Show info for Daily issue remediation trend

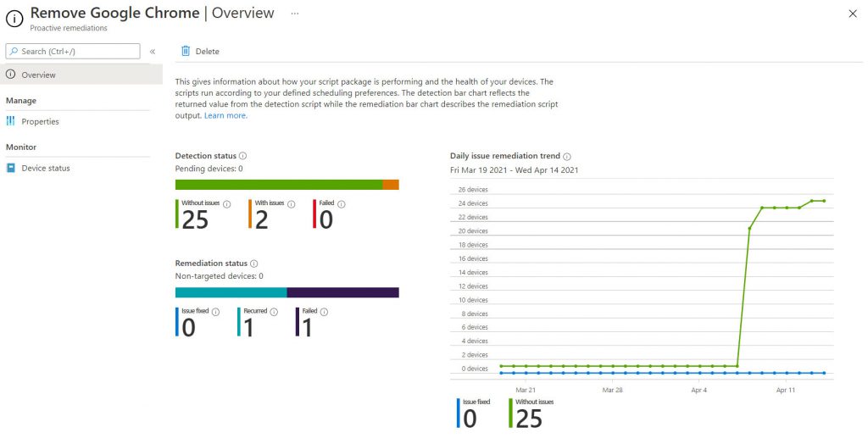[x=567, y=157]
